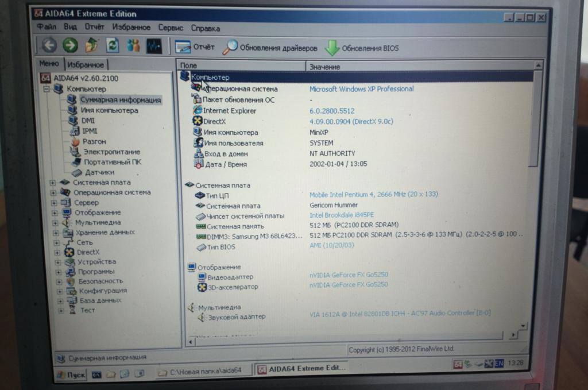Click horizontal scrollbar left arrow
588x390 pixels.
[191, 342]
